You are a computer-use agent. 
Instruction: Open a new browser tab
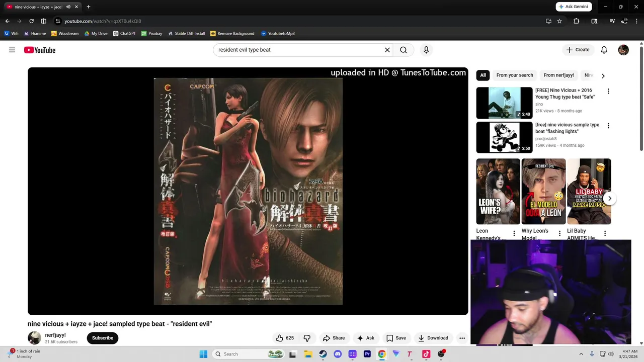coord(89,7)
